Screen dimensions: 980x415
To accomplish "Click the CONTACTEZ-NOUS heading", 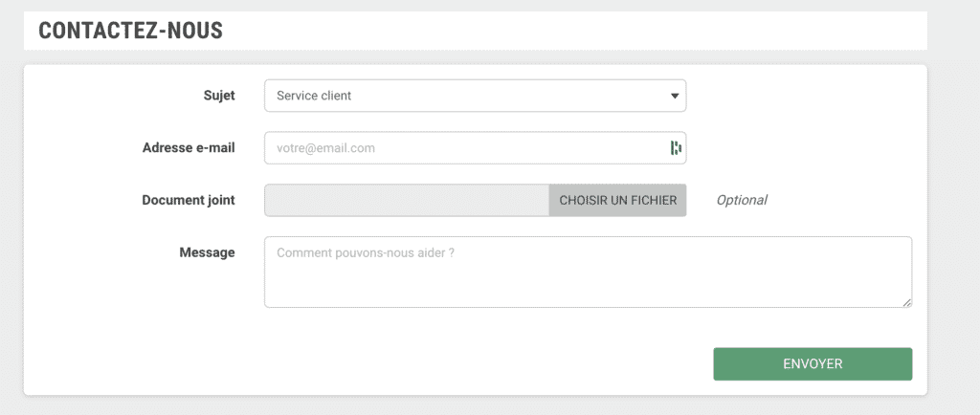I will click(x=130, y=31).
